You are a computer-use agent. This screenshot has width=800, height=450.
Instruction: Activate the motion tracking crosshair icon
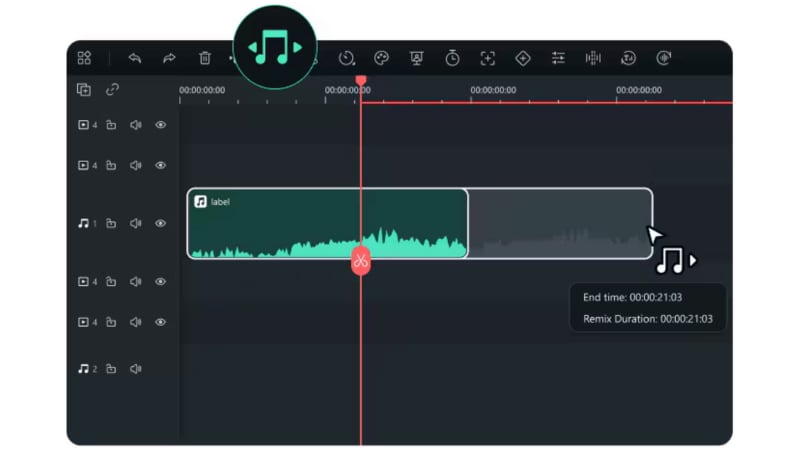[x=488, y=58]
